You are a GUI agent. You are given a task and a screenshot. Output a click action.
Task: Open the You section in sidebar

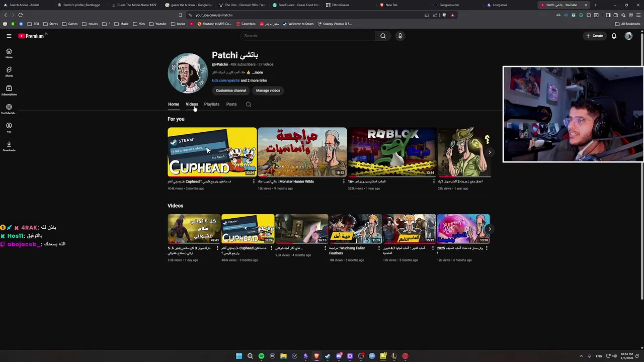pyautogui.click(x=9, y=128)
